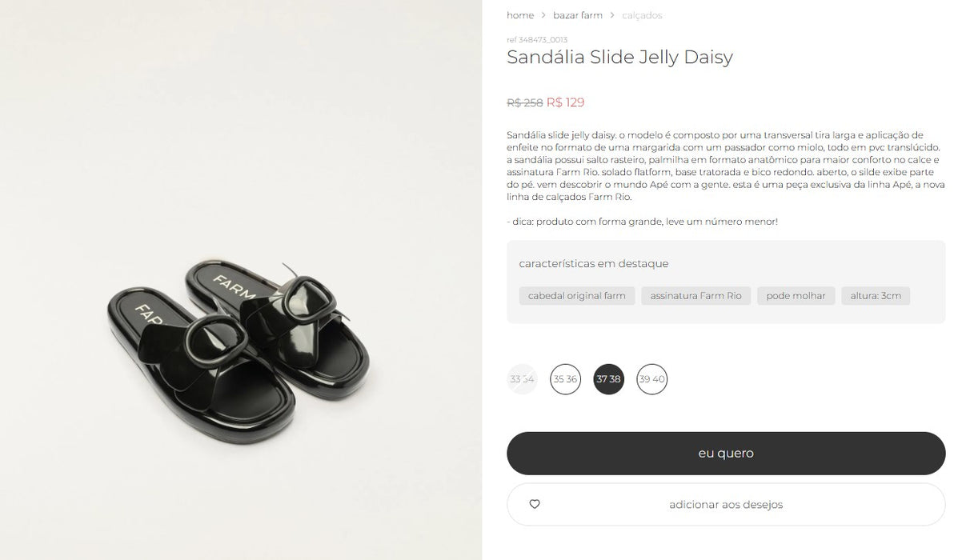Go to bazar farm breadcrumb
The width and height of the screenshot is (962, 560).
tap(578, 15)
